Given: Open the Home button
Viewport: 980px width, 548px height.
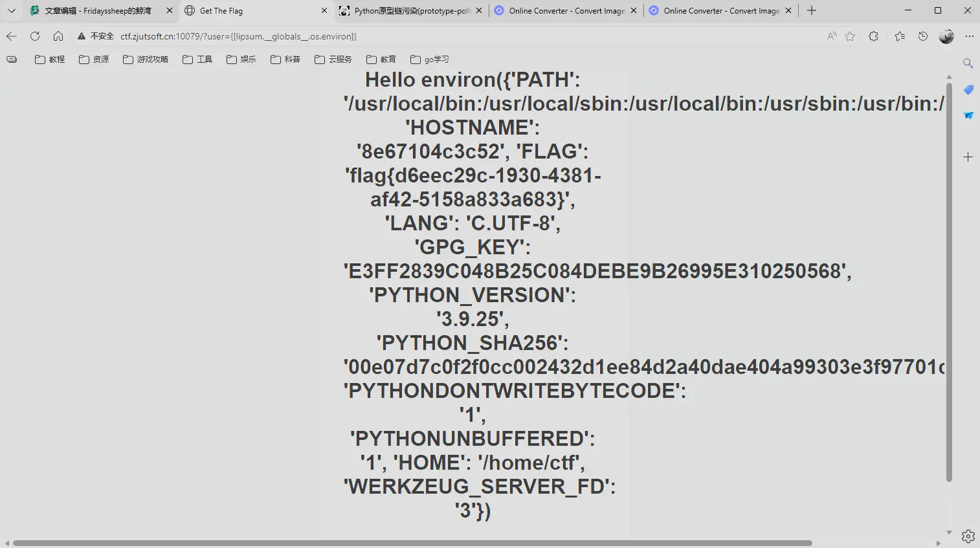Looking at the screenshot, I should pyautogui.click(x=58, y=36).
